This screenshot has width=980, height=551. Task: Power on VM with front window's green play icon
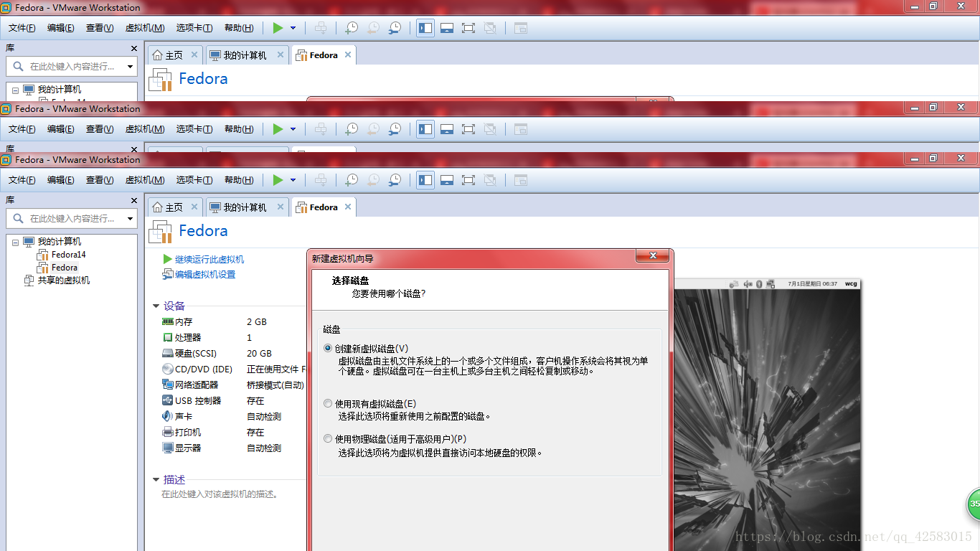click(278, 180)
